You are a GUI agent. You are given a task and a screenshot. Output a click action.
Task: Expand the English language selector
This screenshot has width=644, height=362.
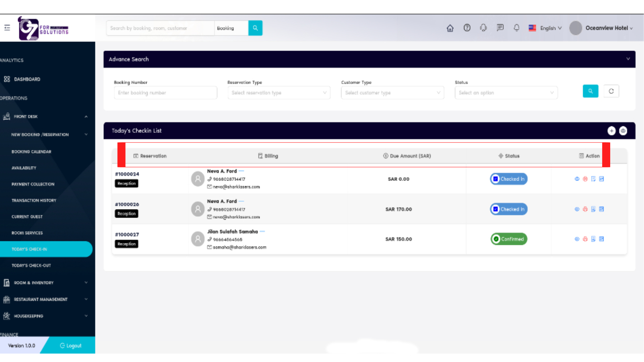click(545, 28)
